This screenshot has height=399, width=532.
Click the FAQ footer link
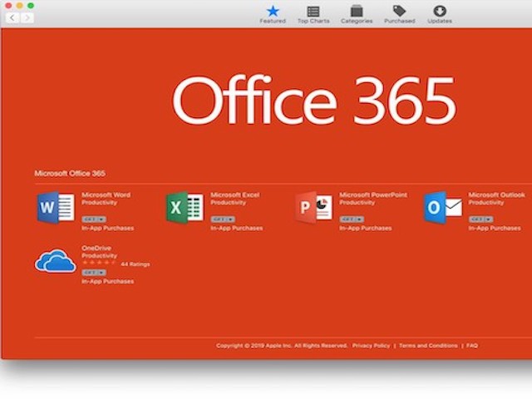[x=472, y=345]
